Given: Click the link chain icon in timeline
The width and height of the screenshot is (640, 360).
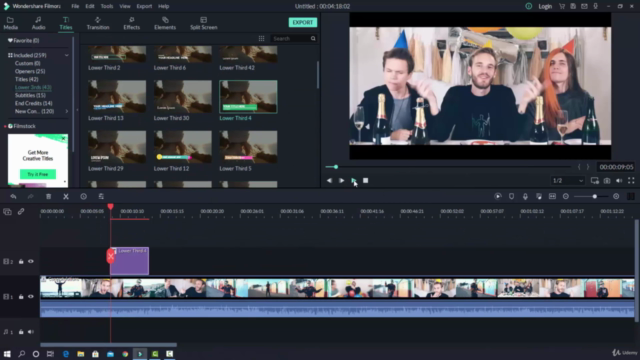Looking at the screenshot, I should pyautogui.click(x=21, y=211).
